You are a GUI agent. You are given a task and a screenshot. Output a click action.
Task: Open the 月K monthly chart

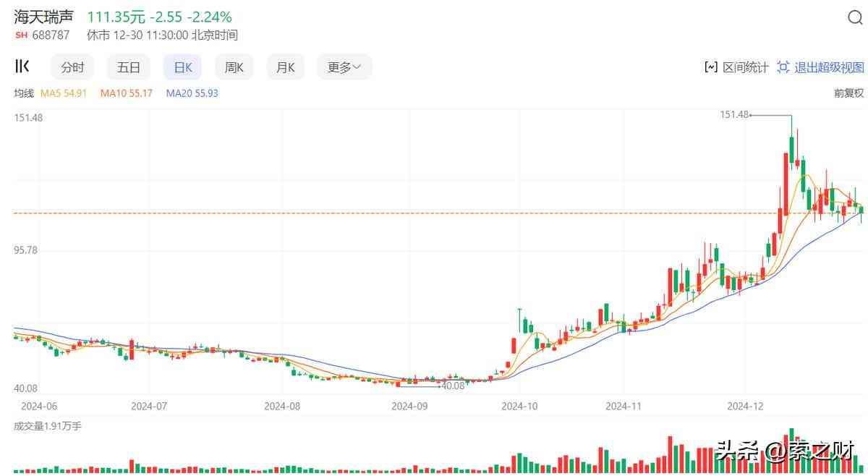[x=285, y=67]
